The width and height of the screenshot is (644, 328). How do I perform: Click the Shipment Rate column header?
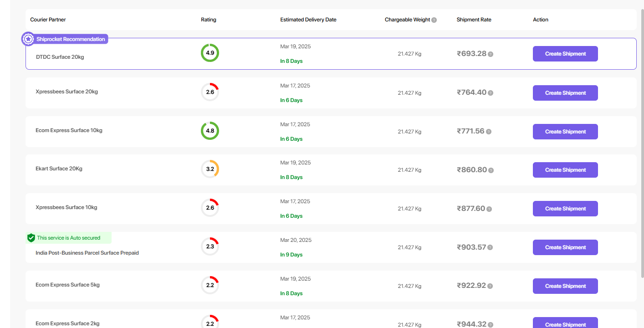coord(474,20)
